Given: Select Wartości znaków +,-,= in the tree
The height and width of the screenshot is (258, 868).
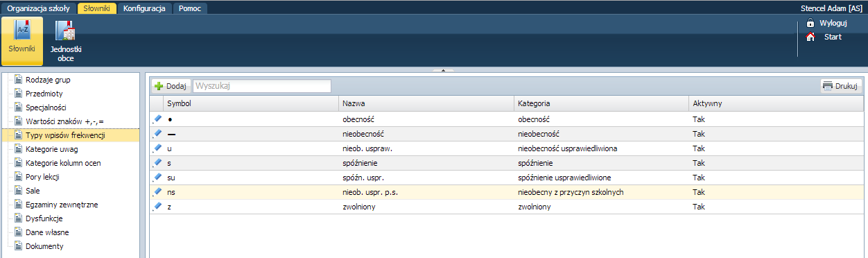Looking at the screenshot, I should point(64,121).
